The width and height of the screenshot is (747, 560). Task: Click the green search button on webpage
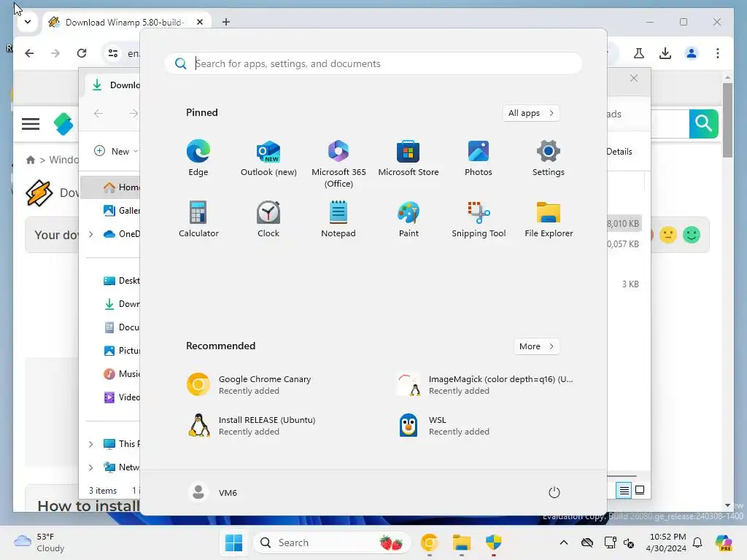pyautogui.click(x=704, y=124)
